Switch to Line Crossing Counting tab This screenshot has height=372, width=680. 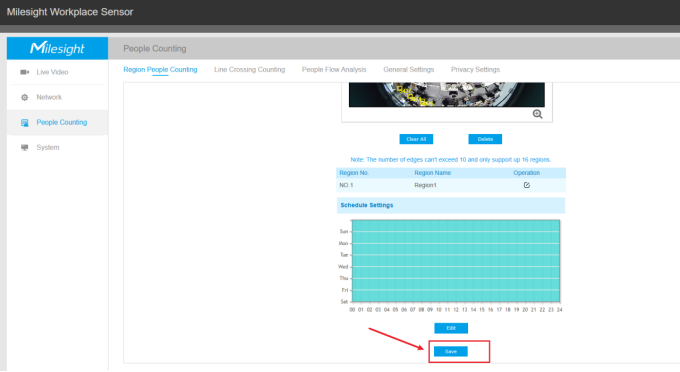(249, 69)
